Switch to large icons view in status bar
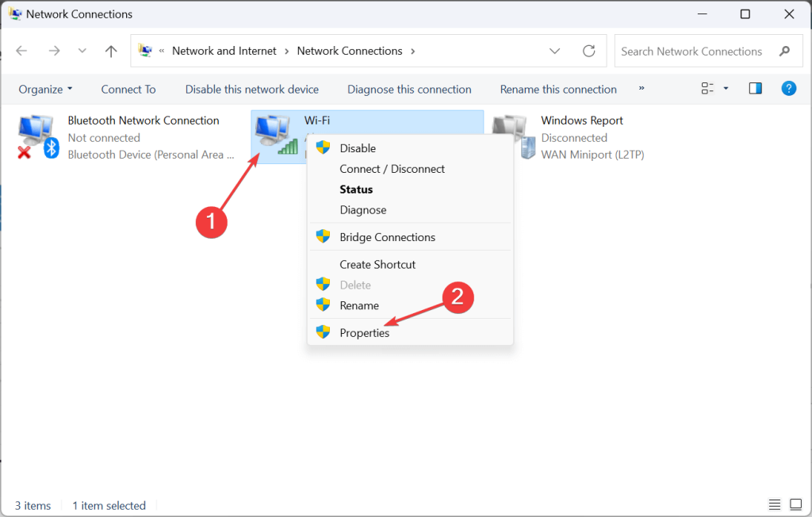 pyautogui.click(x=796, y=504)
